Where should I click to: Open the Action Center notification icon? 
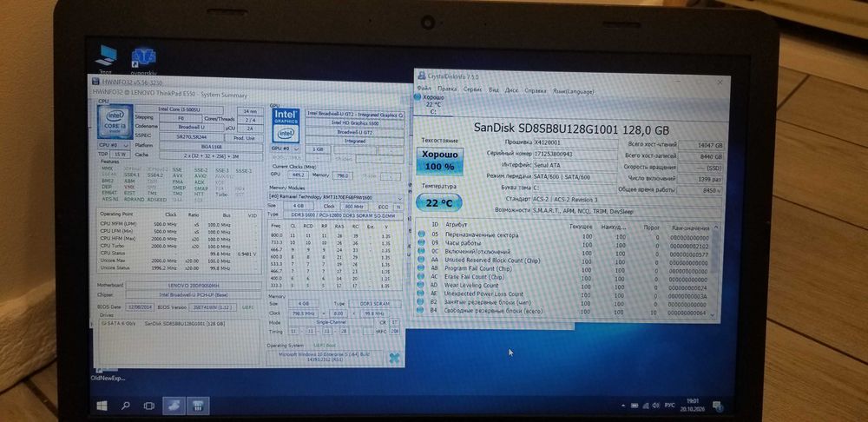[717, 406]
